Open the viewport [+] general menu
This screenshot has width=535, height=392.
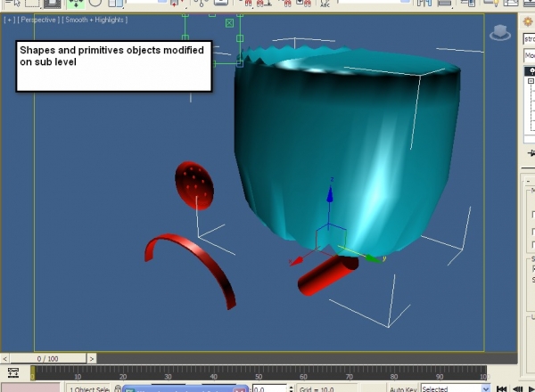click(x=9, y=20)
